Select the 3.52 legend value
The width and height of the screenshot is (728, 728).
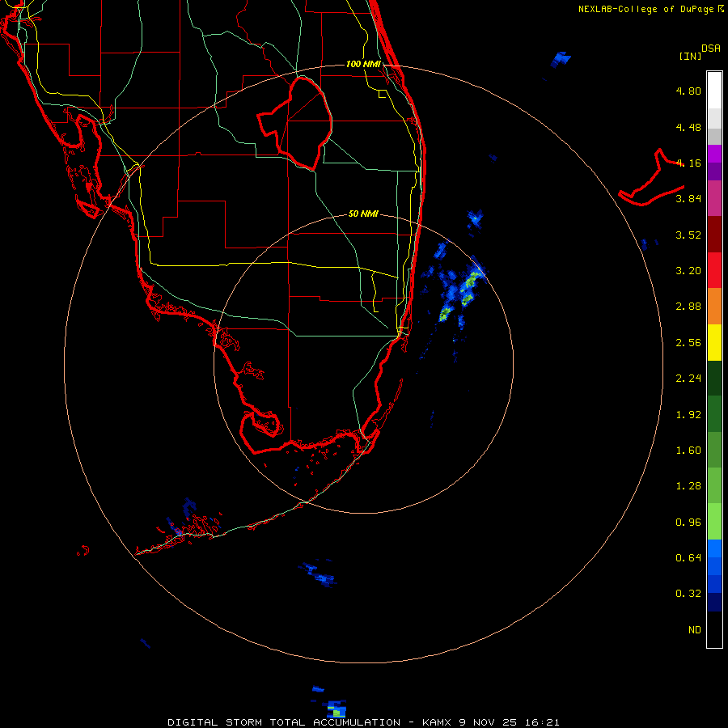(x=688, y=235)
